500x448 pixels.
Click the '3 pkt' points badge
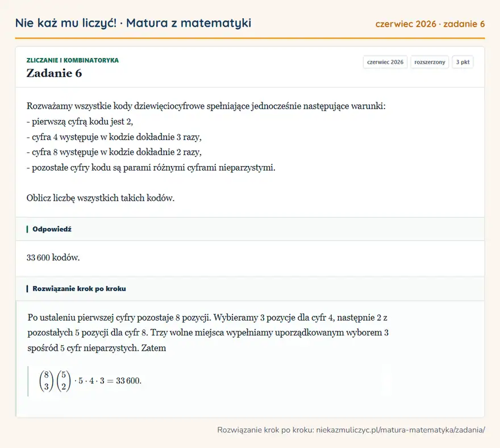coord(463,62)
